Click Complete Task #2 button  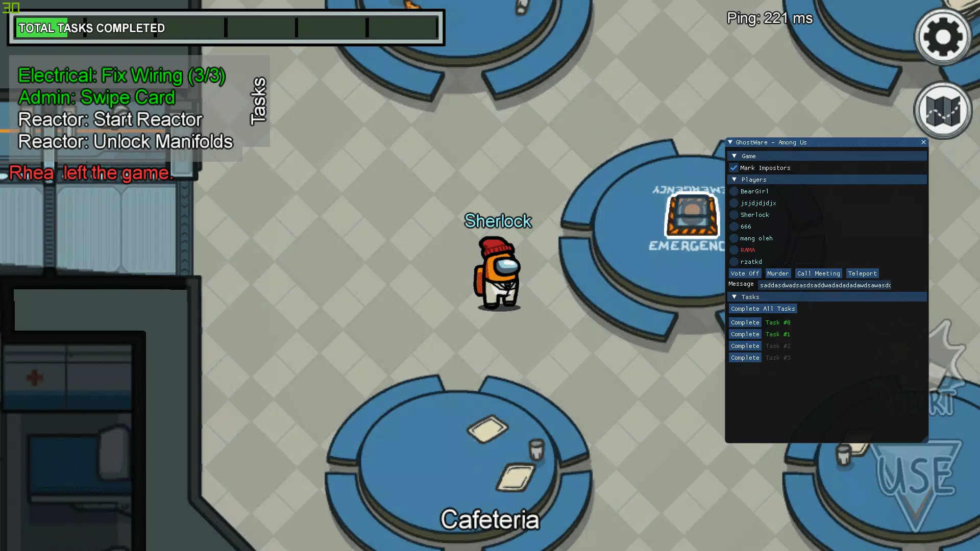[745, 345]
